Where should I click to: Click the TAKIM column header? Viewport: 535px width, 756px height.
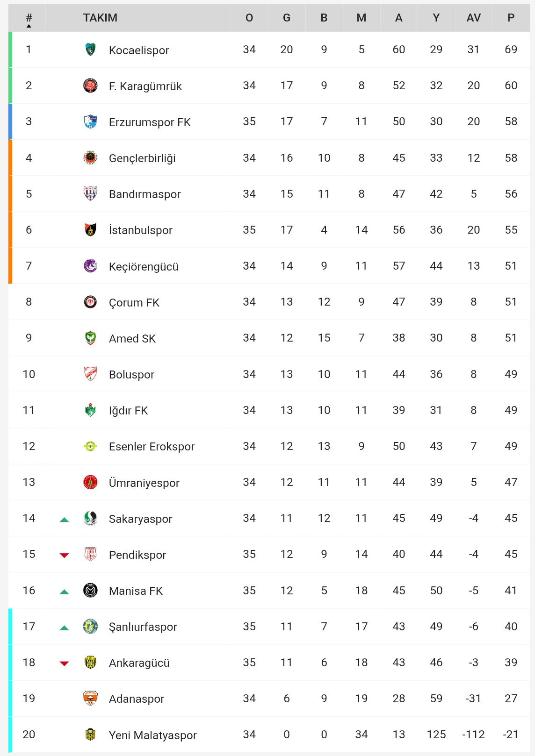(x=100, y=18)
